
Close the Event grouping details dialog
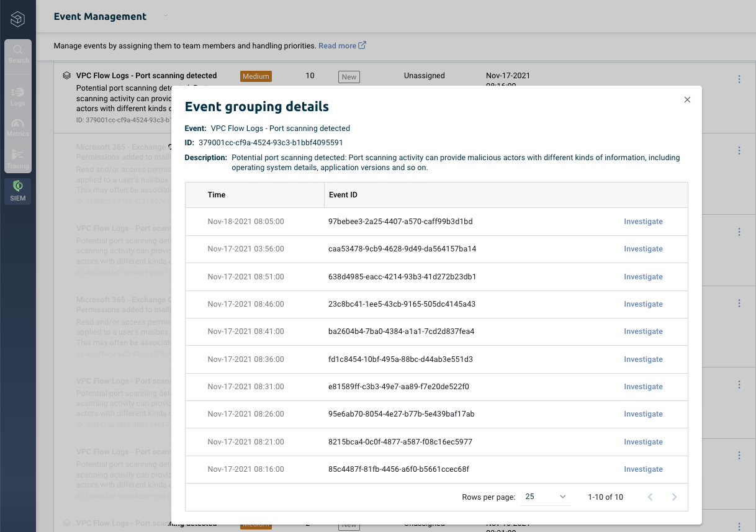[x=687, y=99]
